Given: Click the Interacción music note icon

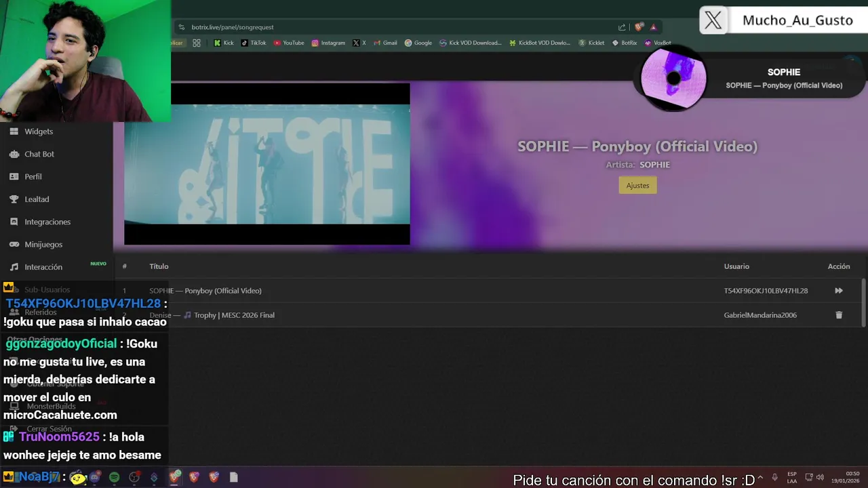Looking at the screenshot, I should point(14,267).
